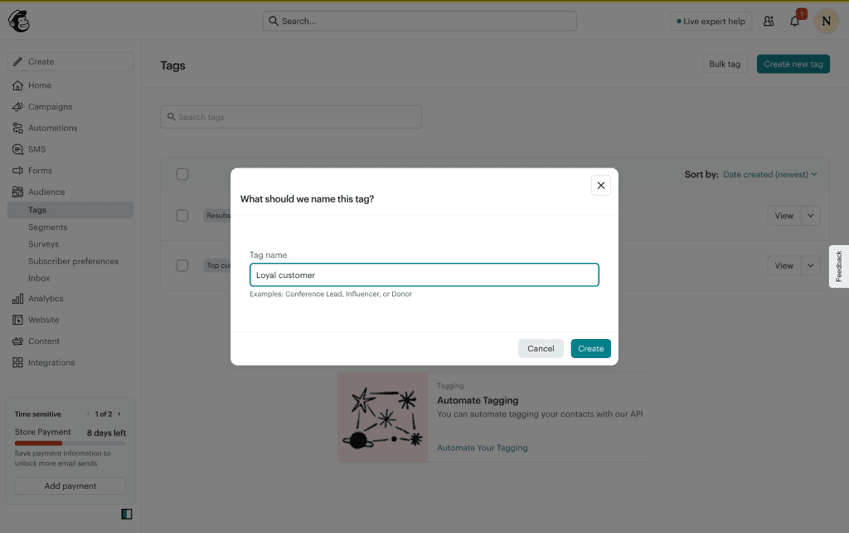Viewport: 849px width, 533px height.
Task: Tick the checkbox for the Resubscribed tag row
Action: point(182,216)
